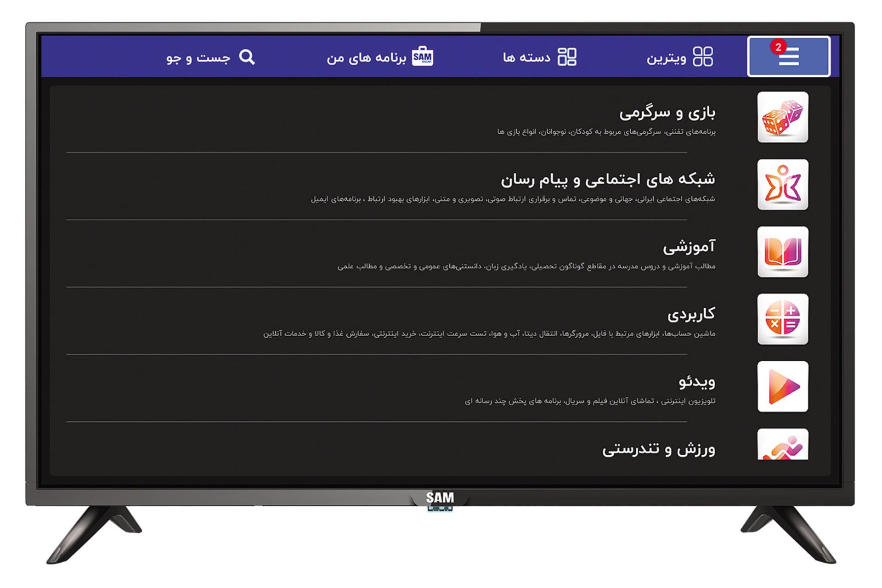Click the red notification badge showing 2

click(x=778, y=47)
